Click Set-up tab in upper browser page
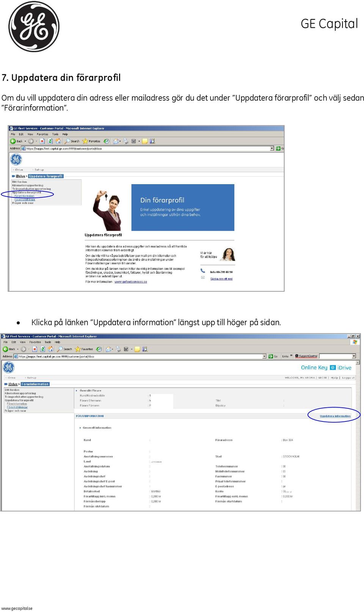Image resolution: width=364 pixels, height=612 pixels. pos(39,170)
